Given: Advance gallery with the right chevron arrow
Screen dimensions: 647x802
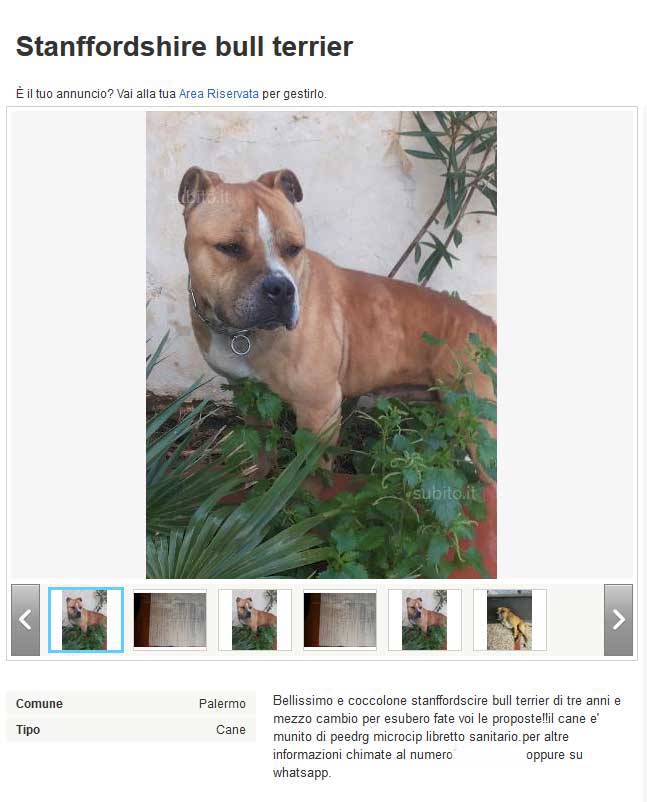Looking at the screenshot, I should [618, 619].
